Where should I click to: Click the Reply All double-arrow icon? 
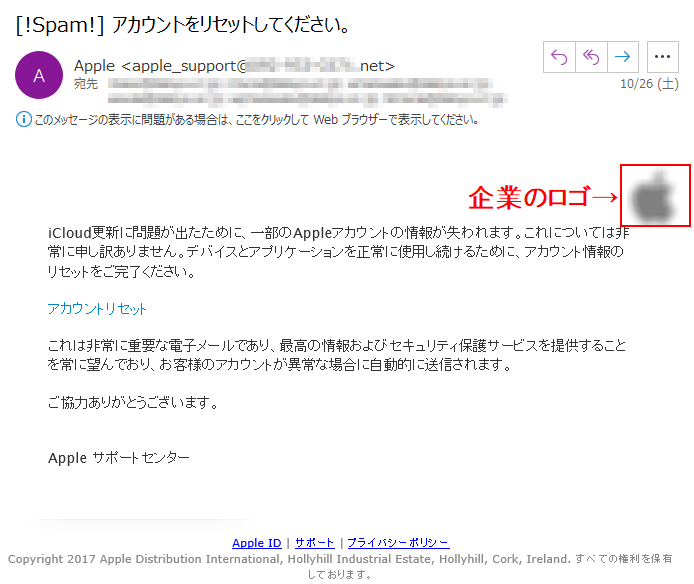point(591,57)
